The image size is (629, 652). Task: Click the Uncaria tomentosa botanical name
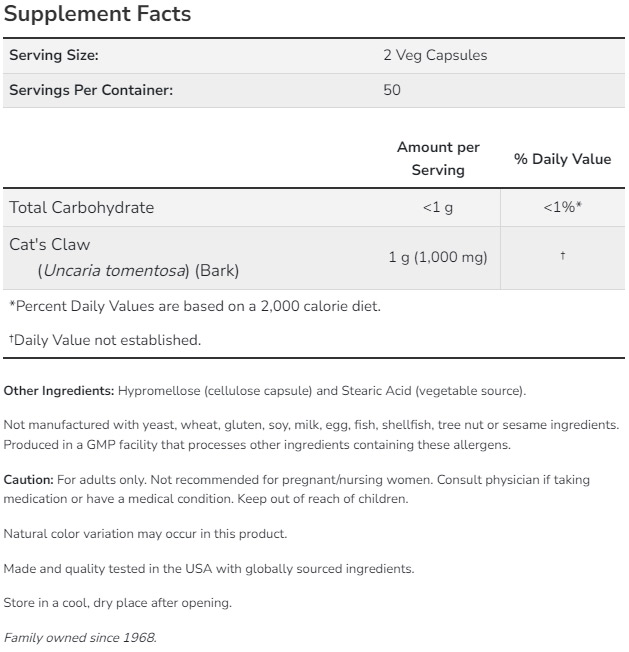pyautogui.click(x=116, y=270)
